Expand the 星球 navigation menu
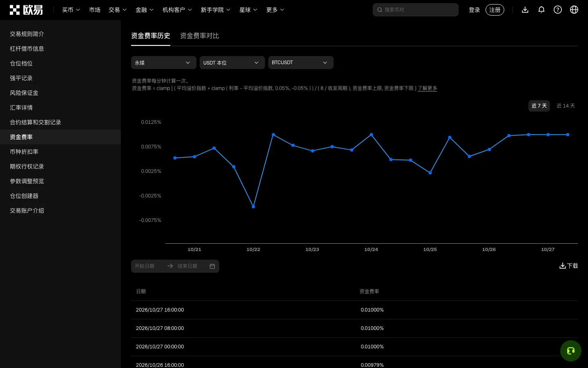The height and width of the screenshot is (368, 588). pos(248,10)
